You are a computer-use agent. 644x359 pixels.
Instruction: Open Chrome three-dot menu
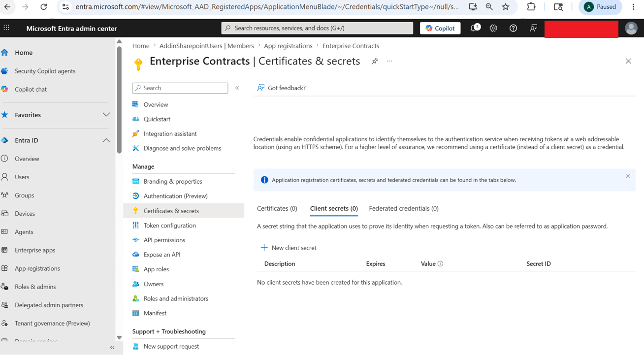coord(634,7)
